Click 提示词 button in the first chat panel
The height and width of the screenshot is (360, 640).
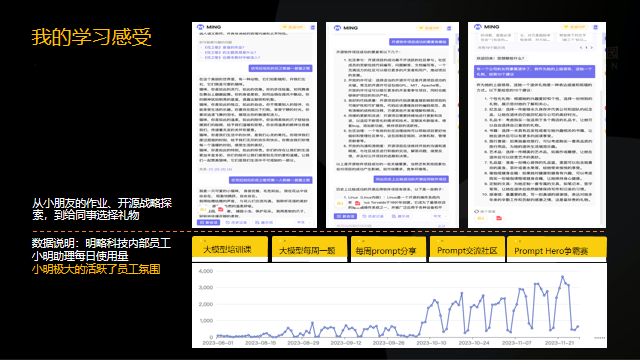pyautogui.click(x=264, y=222)
